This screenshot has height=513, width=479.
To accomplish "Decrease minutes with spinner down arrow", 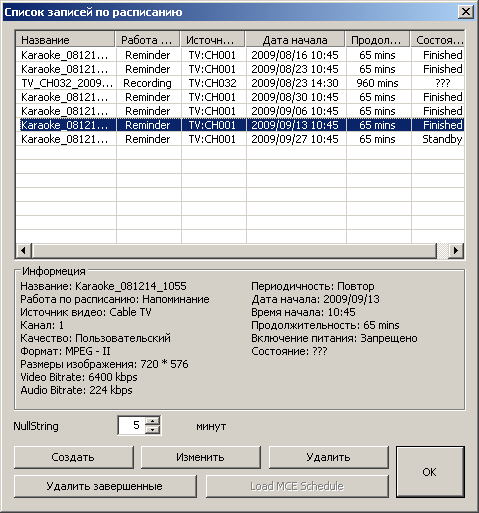I will click(153, 430).
